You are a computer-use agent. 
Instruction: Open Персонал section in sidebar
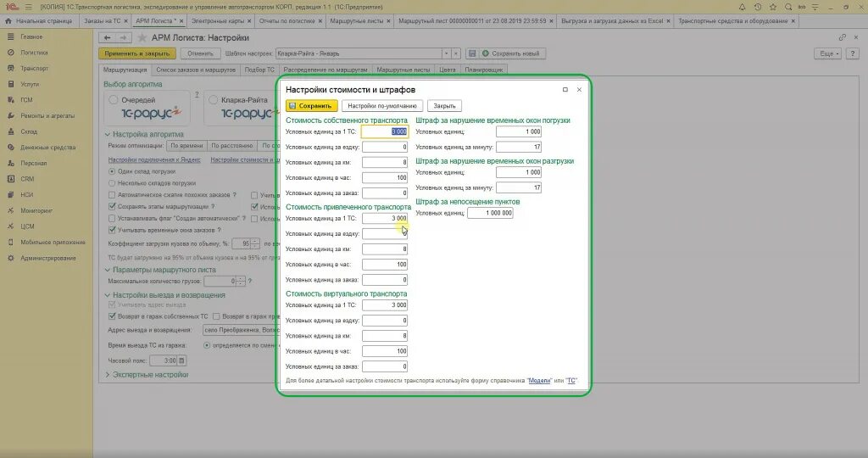click(x=34, y=163)
